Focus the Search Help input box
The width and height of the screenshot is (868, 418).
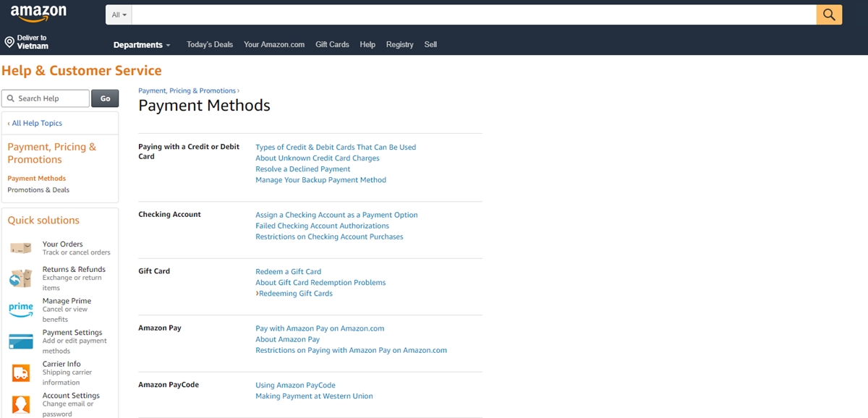(46, 98)
